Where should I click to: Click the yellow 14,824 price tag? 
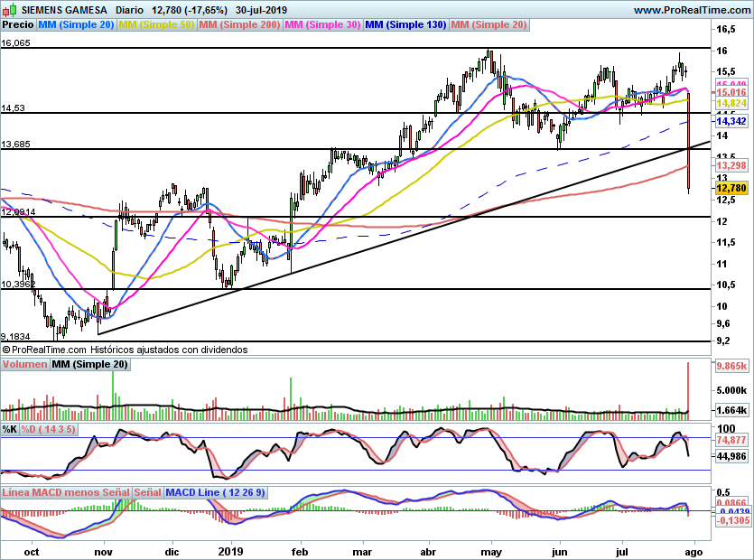pos(731,104)
